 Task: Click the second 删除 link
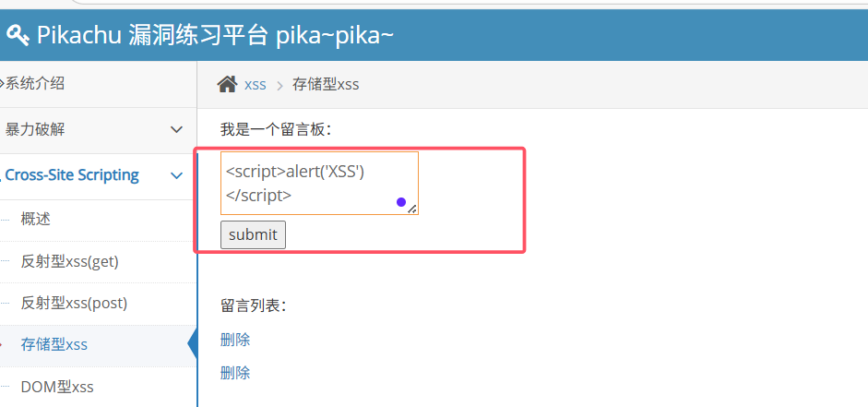click(x=235, y=373)
